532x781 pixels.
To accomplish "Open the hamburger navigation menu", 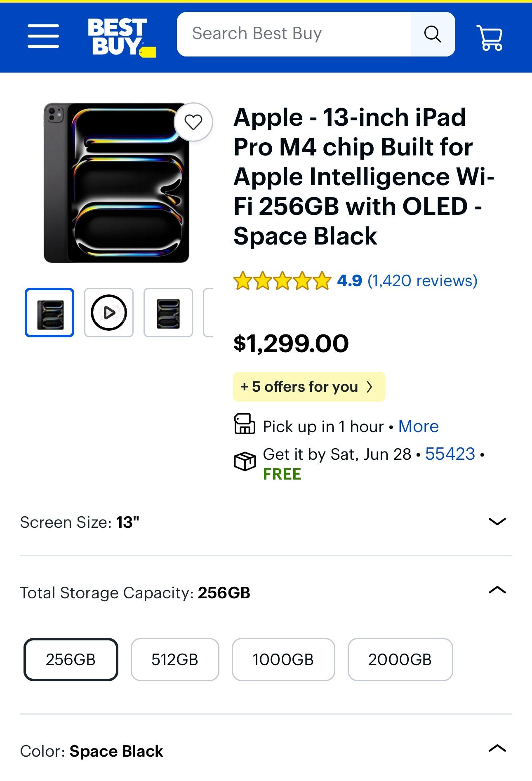I will pos(43,36).
